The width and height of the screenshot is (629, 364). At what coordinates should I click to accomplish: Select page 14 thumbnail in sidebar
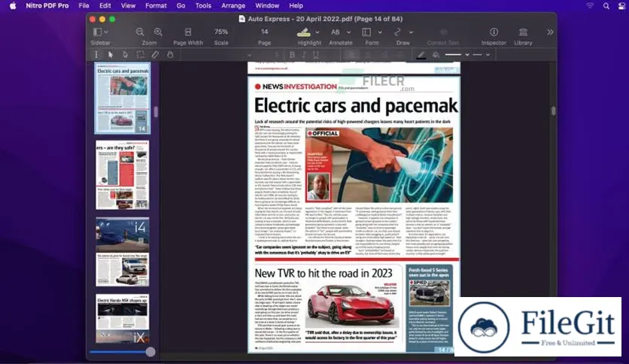[x=123, y=98]
